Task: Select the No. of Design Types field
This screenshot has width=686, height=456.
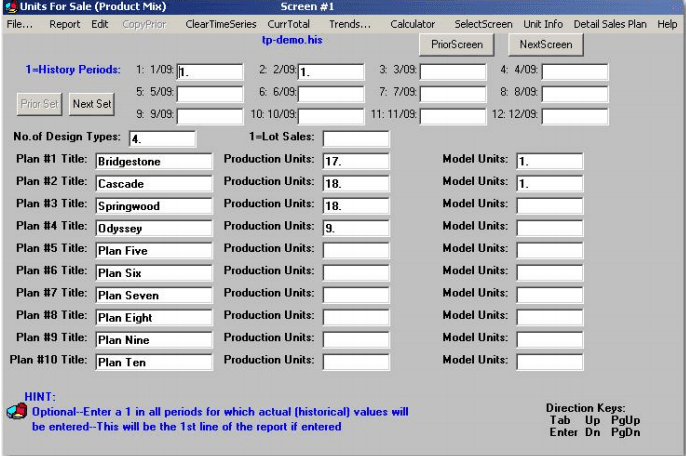Action: pos(162,138)
